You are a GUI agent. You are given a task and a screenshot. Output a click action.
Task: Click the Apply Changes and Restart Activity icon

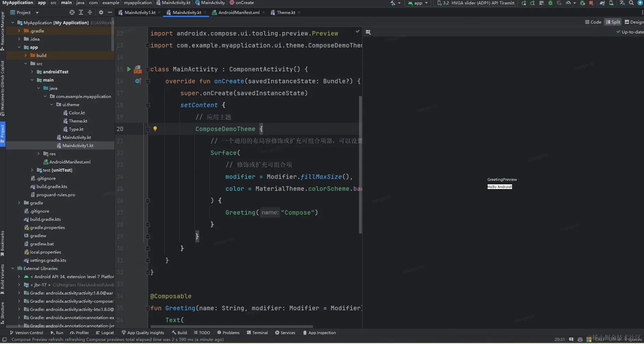[x=533, y=3]
